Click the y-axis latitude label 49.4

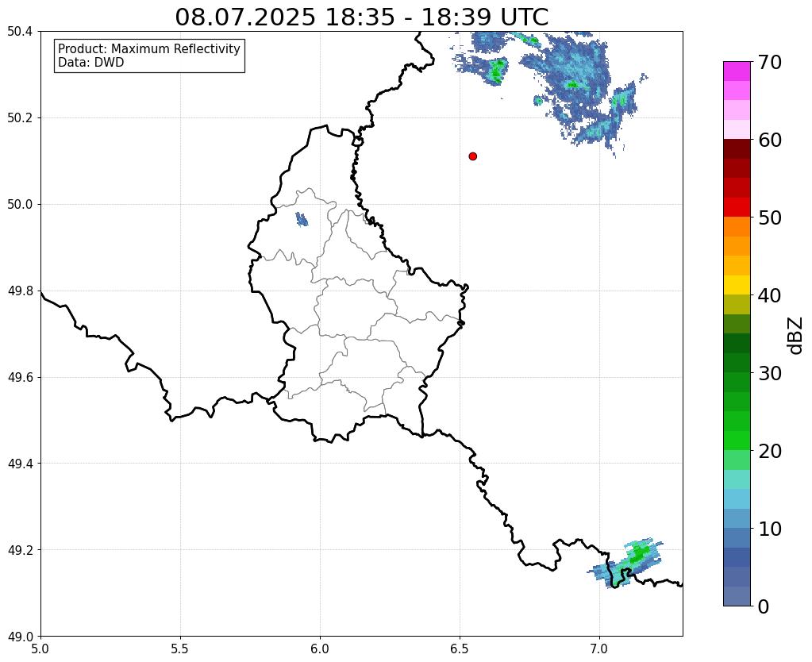click(x=20, y=464)
